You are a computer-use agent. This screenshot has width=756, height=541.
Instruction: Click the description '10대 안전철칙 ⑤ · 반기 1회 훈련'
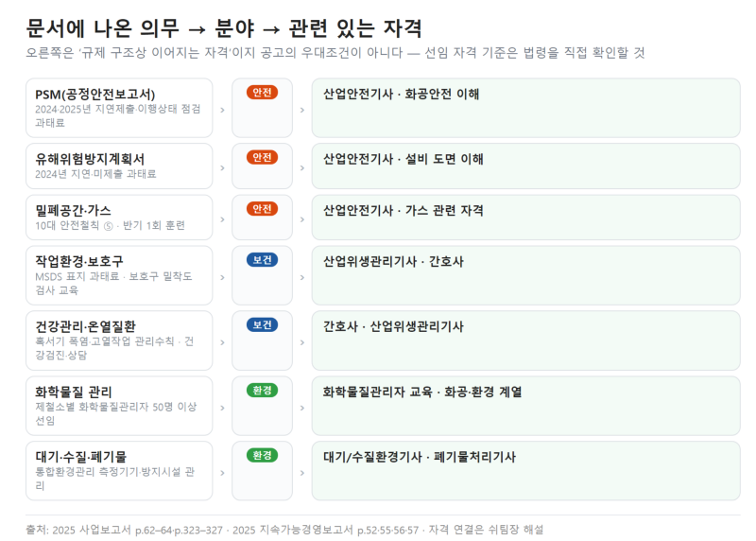[110, 225]
